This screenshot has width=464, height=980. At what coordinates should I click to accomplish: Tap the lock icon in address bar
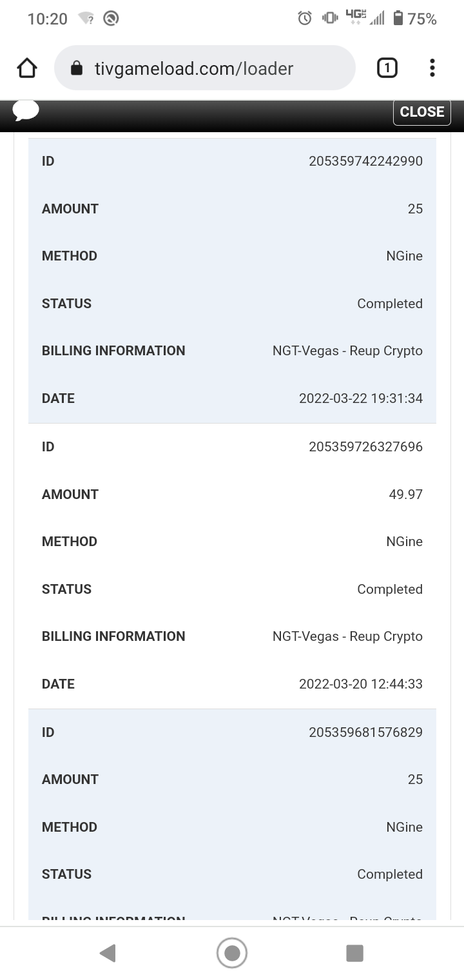77,68
